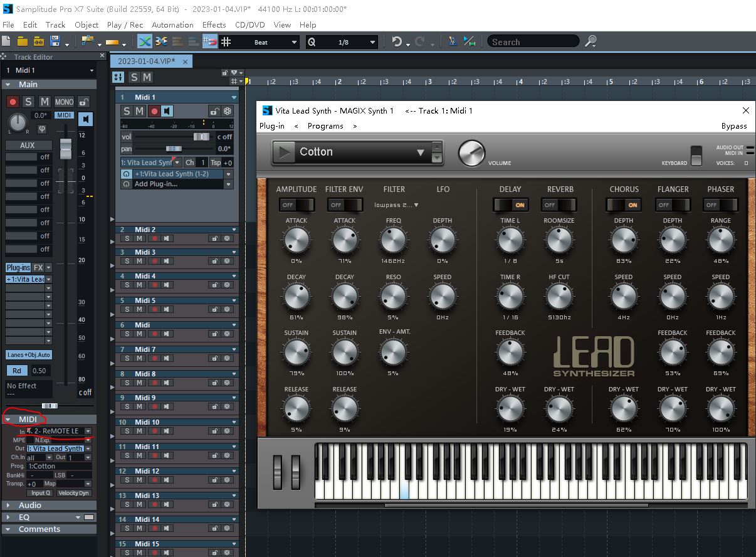Click the grid icon beside Beat dropdown
756x557 pixels.
(226, 41)
